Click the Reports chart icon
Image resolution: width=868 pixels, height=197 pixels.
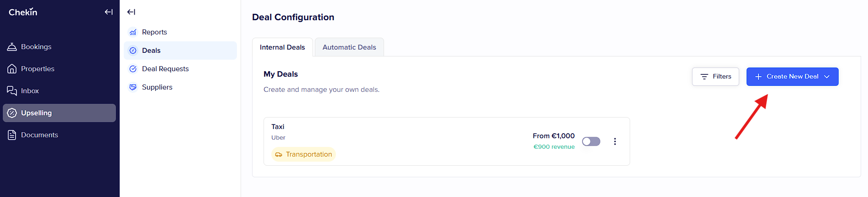tap(133, 32)
